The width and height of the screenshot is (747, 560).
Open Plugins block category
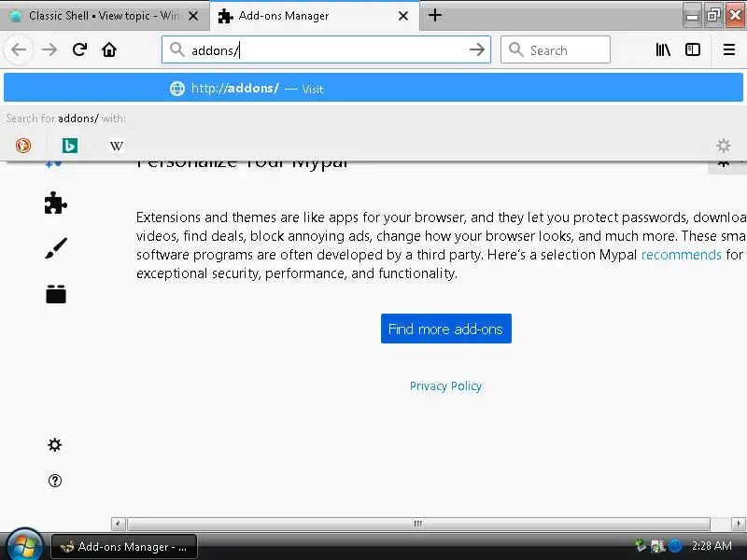pos(56,294)
